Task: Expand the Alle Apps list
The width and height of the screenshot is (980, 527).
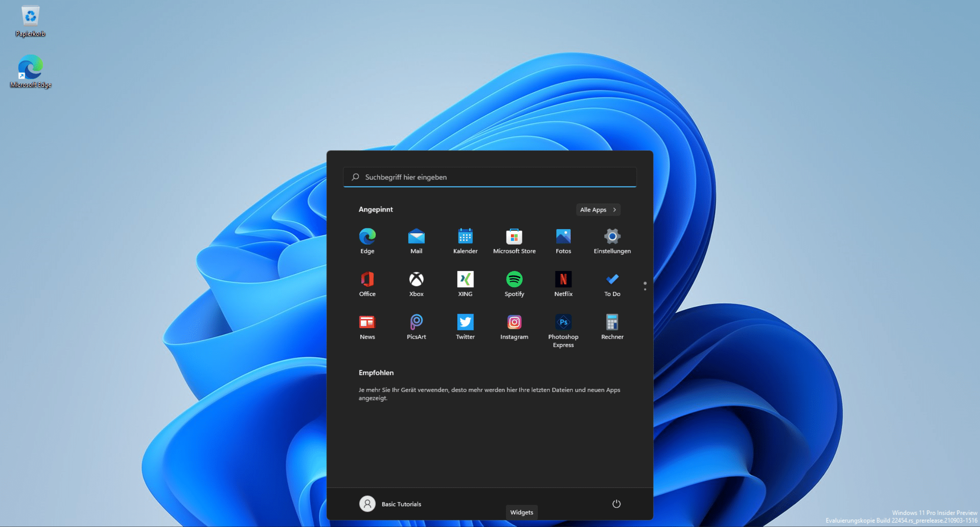Action: click(598, 210)
